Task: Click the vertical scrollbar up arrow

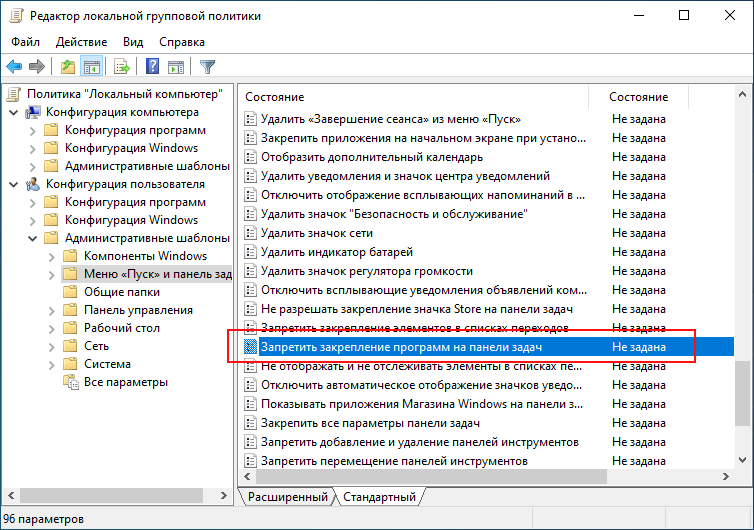Action: click(x=742, y=95)
